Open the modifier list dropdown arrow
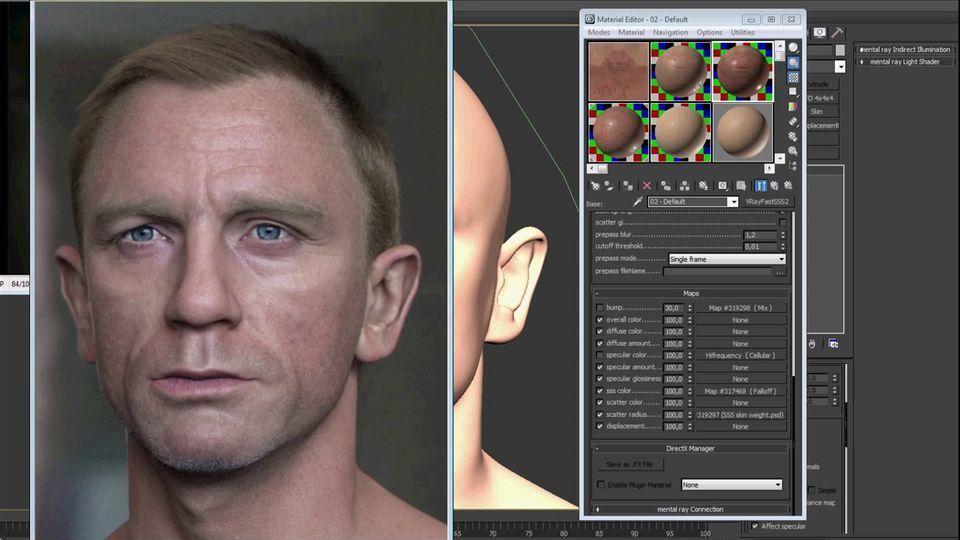This screenshot has height=540, width=960. [x=840, y=66]
